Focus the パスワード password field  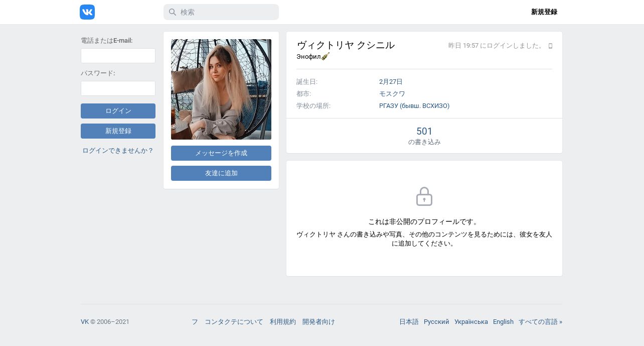[x=118, y=88]
